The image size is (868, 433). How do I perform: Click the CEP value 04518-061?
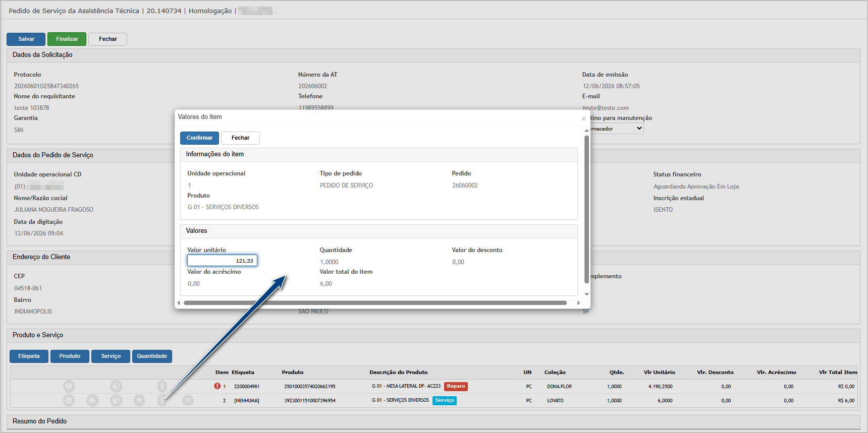pyautogui.click(x=28, y=288)
